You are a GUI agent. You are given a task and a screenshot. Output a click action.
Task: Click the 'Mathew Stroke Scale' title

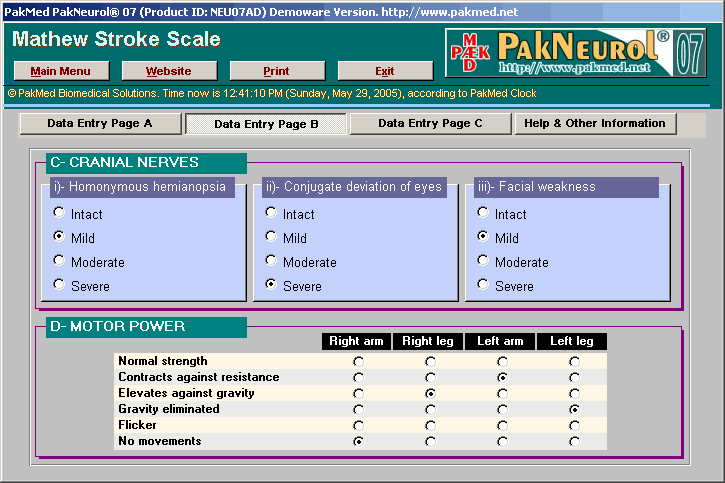pyautogui.click(x=117, y=39)
